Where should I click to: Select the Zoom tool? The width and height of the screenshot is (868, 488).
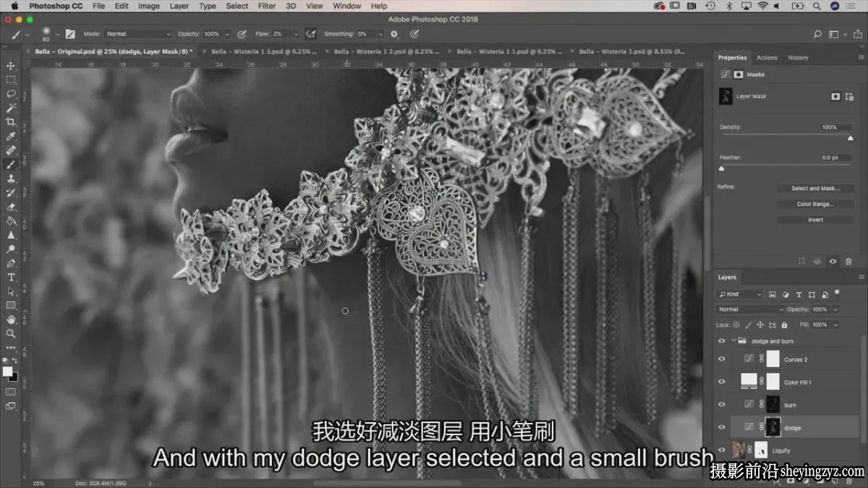(x=11, y=333)
